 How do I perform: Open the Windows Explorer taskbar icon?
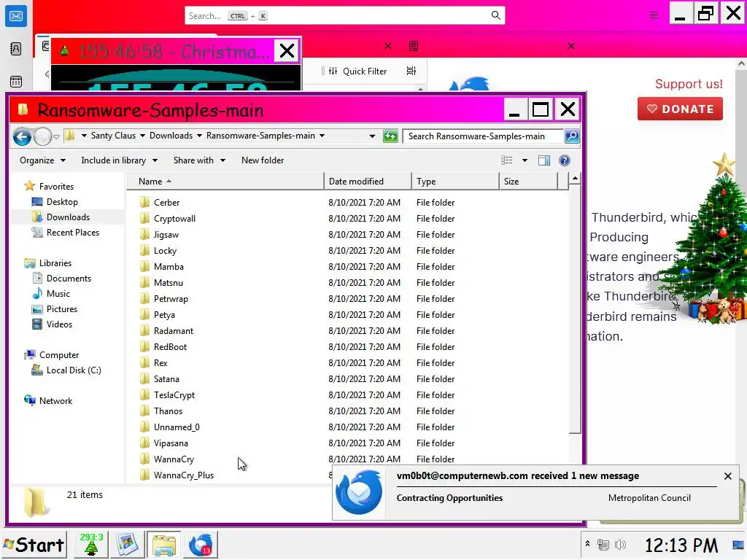point(164,544)
